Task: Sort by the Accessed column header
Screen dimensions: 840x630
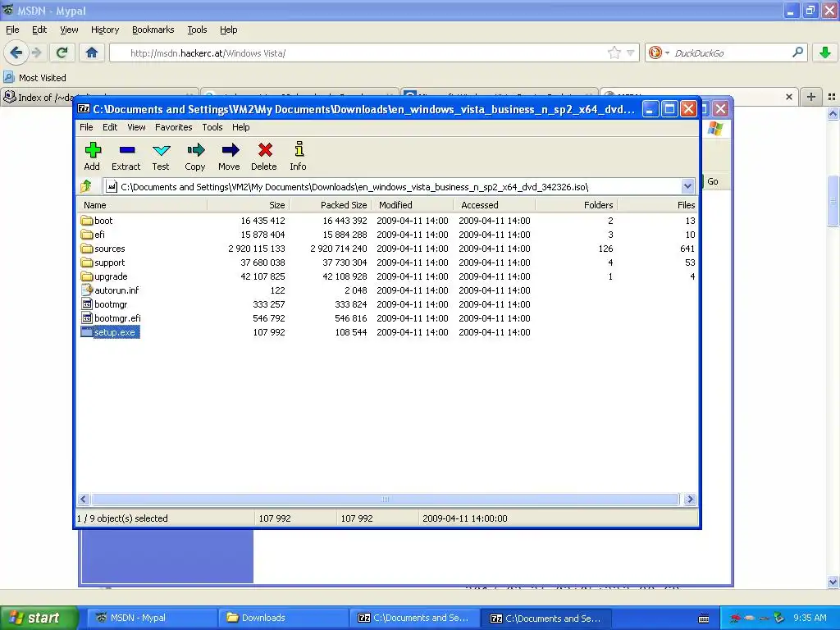Action: (495, 205)
